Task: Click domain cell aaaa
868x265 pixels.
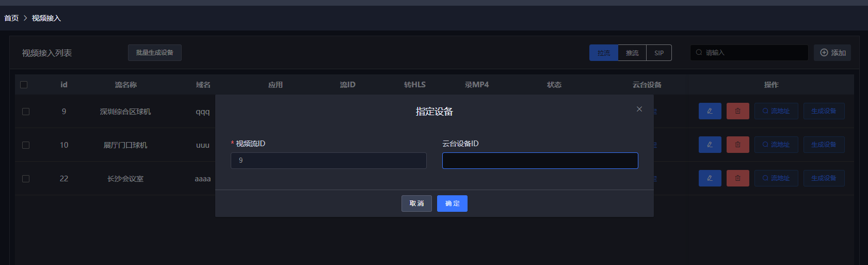Action: [203, 179]
